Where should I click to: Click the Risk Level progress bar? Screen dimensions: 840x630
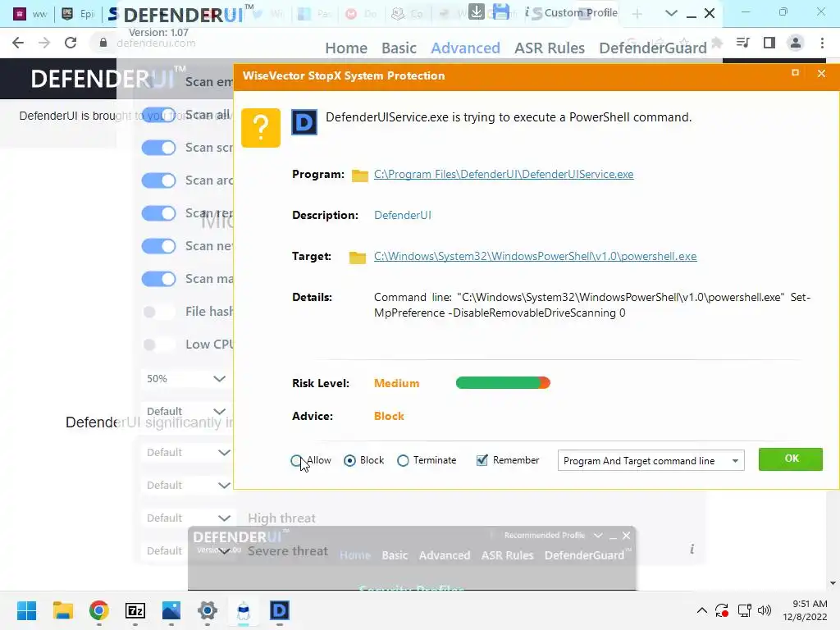click(x=503, y=383)
